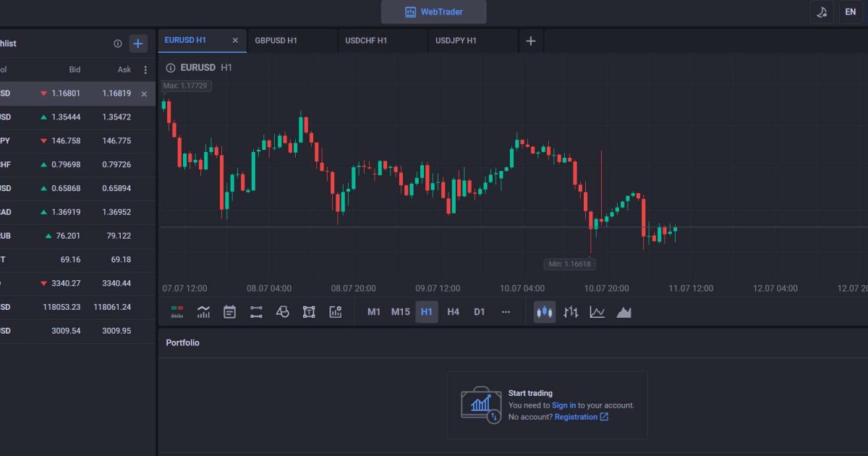Open the Registration link
The image size is (868, 456).
(x=582, y=417)
